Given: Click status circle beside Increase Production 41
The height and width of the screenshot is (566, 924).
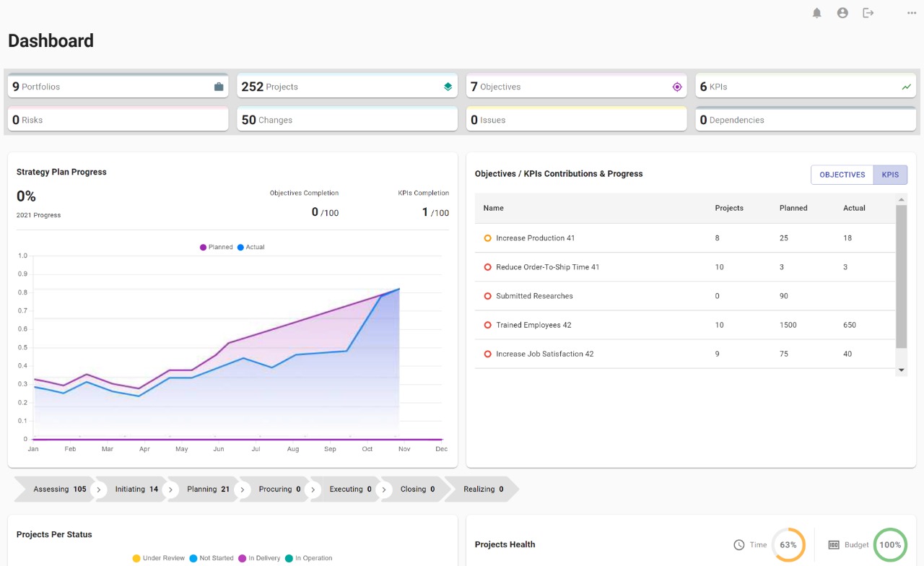Looking at the screenshot, I should [487, 238].
